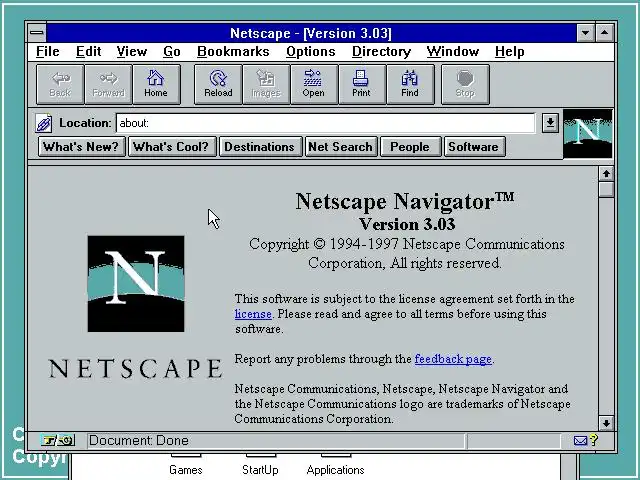Click the Netscape N throbber logo
Image resolution: width=640 pixels, height=480 pixels.
pyautogui.click(x=587, y=133)
